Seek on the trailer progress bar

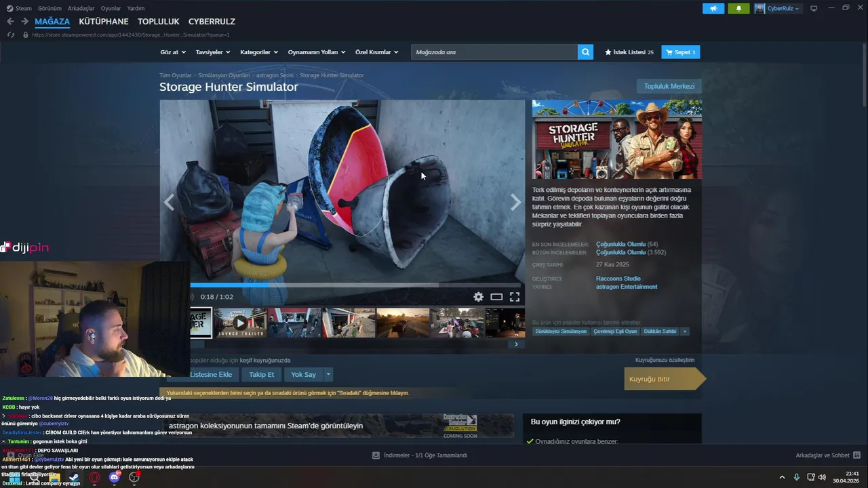coord(355,285)
